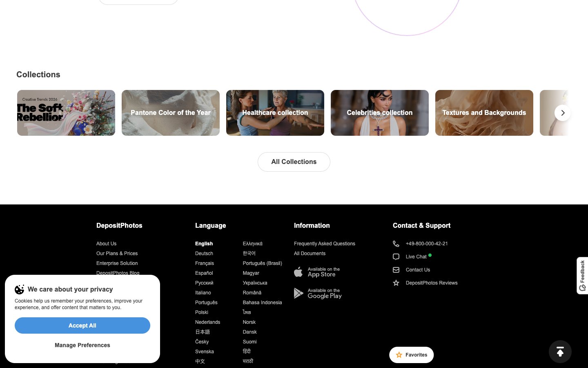Click the scroll-to-top arrow button
Image resolution: width=588 pixels, height=368 pixels.
(x=560, y=352)
